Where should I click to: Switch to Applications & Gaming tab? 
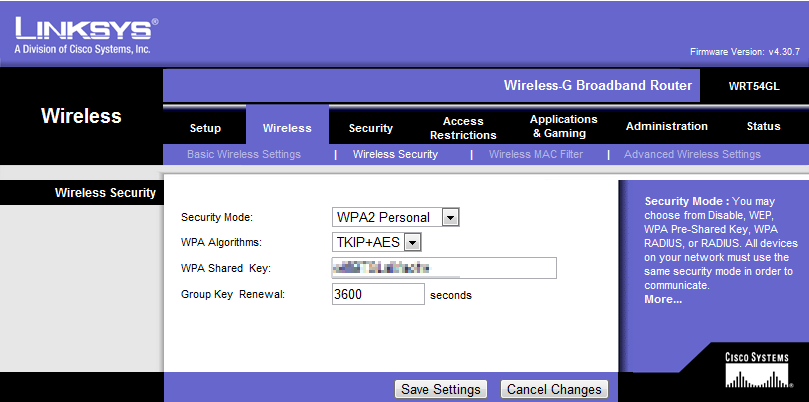tap(563, 126)
